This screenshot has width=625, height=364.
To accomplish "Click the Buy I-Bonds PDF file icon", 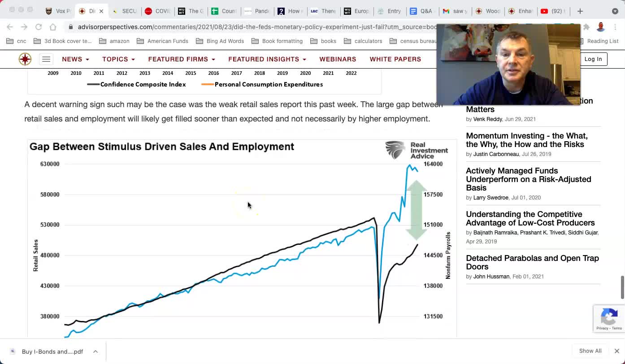I will (x=13, y=351).
